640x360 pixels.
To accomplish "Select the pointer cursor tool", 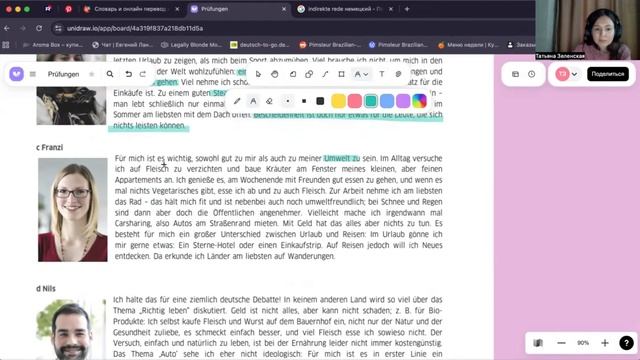I will click(x=258, y=74).
